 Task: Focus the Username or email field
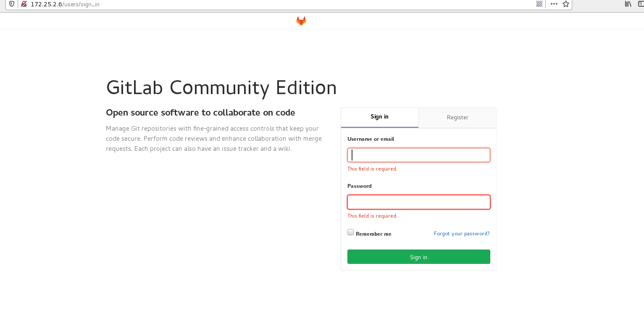[x=419, y=155]
